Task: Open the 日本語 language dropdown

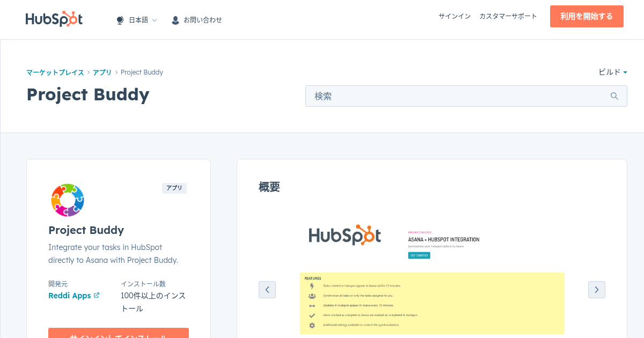Action: 143,20
